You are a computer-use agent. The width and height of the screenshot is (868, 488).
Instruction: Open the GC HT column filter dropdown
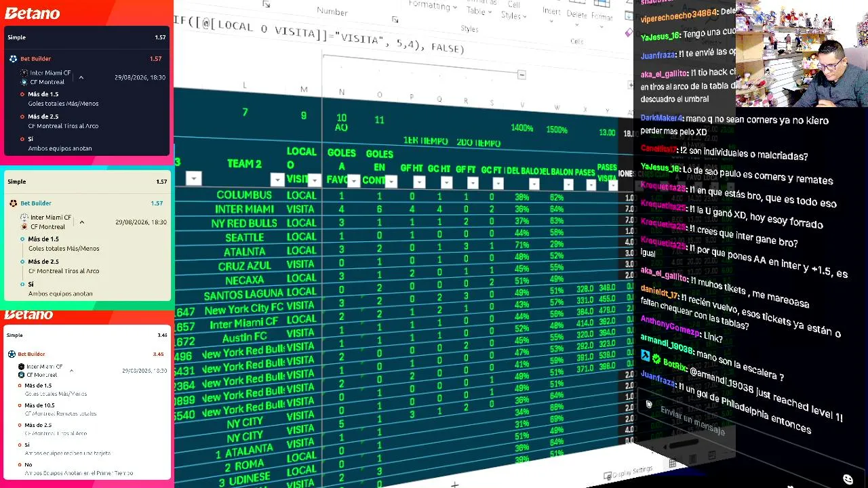[x=446, y=182]
